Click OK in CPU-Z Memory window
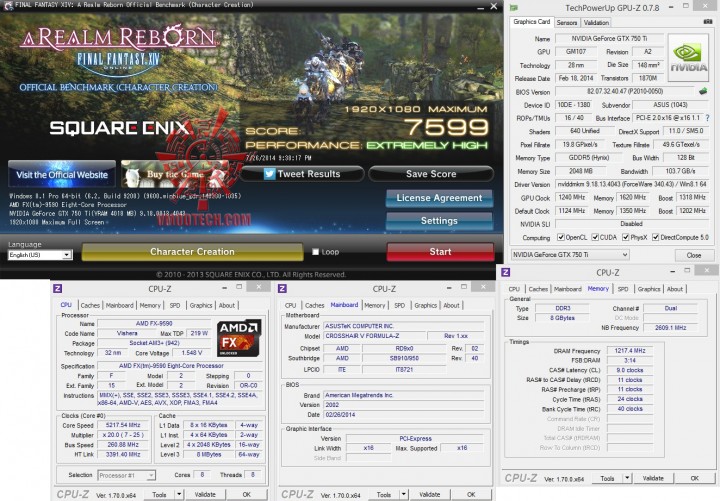 (x=694, y=478)
